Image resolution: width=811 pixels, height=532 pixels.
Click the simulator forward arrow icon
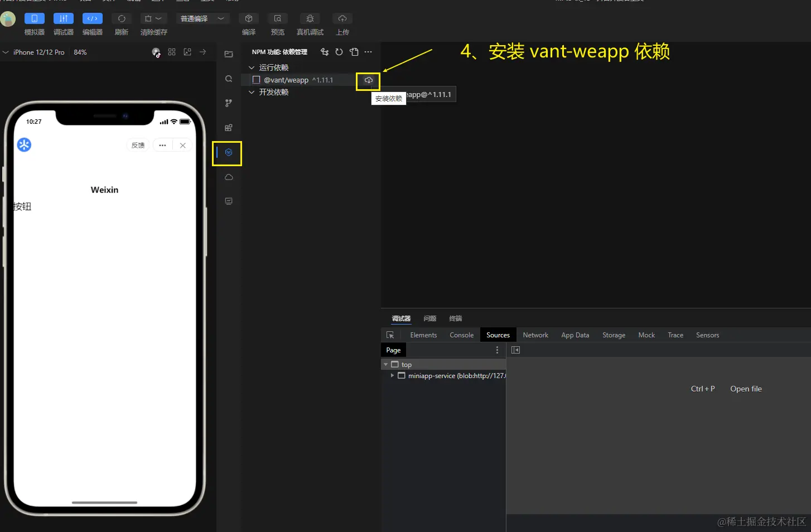point(203,52)
